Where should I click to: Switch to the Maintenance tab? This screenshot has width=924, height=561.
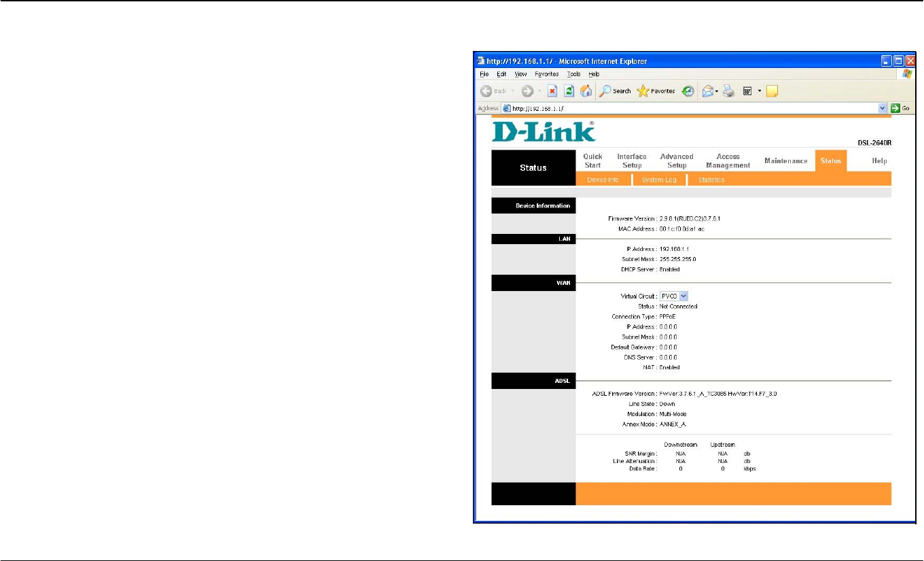786,160
